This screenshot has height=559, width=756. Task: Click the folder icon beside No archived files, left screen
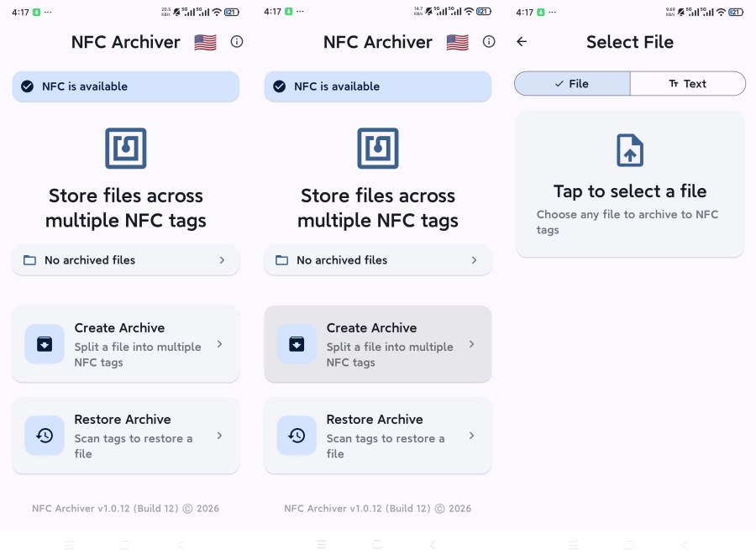click(x=30, y=260)
